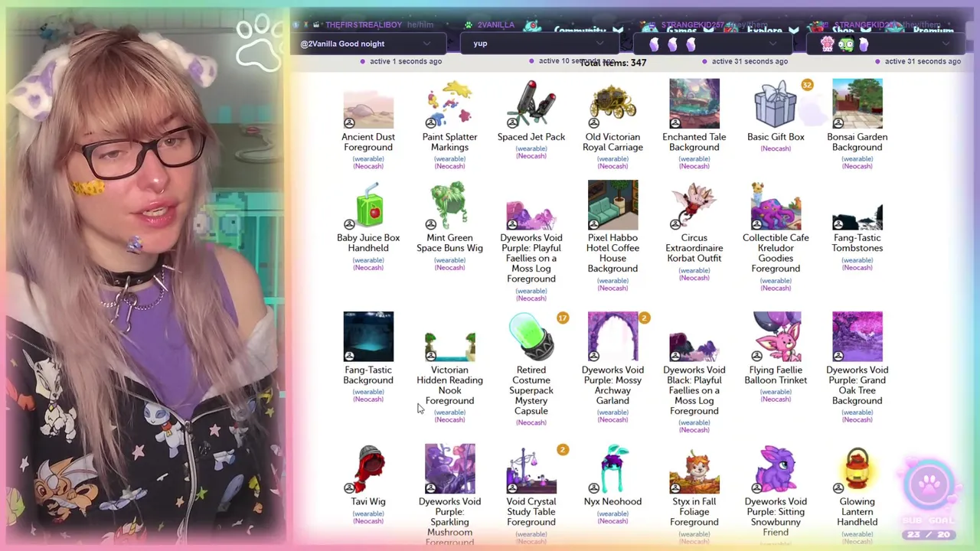
Task: Click the 'Enchanted Tale Background' name text
Action: click(694, 142)
